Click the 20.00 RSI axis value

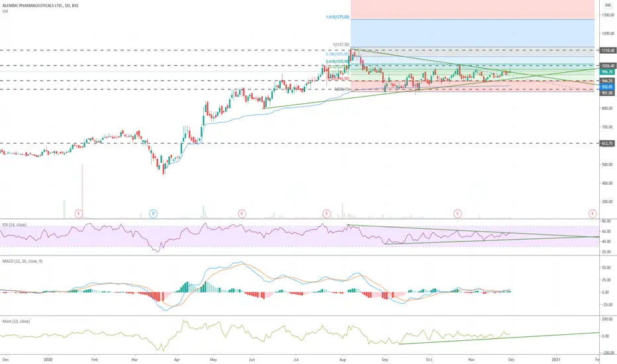(x=607, y=252)
